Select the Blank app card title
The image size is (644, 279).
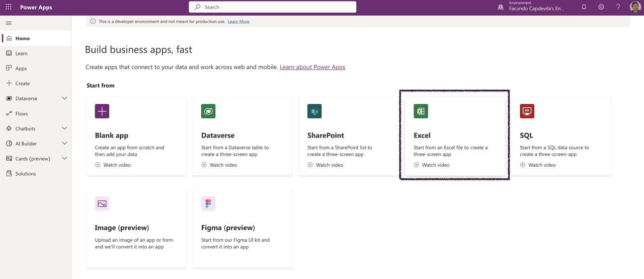click(x=112, y=135)
